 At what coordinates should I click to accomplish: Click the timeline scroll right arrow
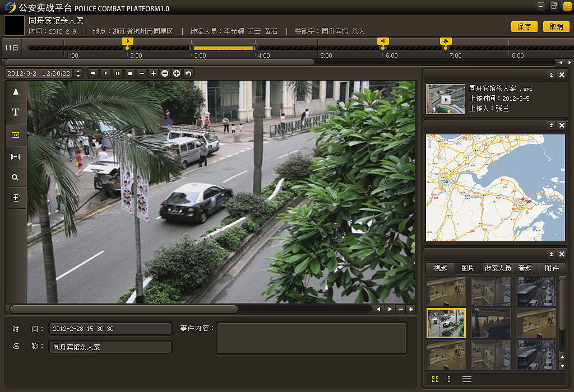(570, 63)
